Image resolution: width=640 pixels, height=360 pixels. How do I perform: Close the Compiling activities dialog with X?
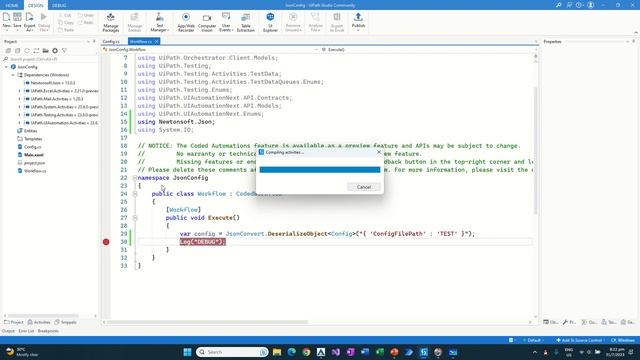[x=379, y=152]
